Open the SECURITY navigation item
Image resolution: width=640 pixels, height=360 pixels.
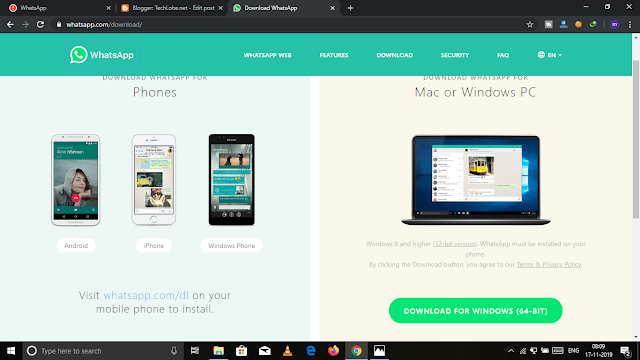coord(455,55)
